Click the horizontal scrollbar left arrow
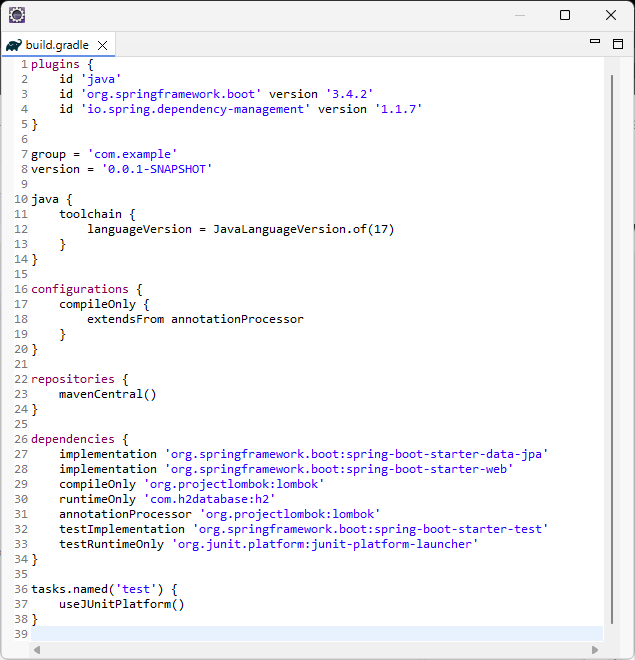This screenshot has width=635, height=660. point(37,650)
